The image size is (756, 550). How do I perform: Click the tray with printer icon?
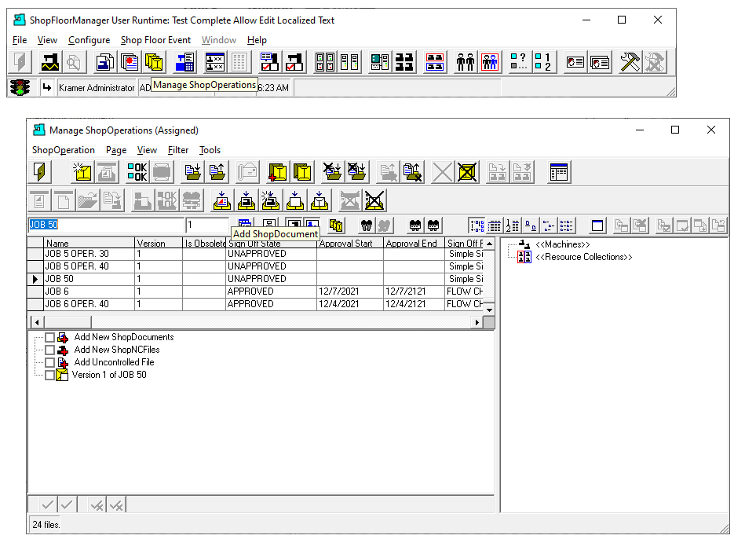click(247, 200)
